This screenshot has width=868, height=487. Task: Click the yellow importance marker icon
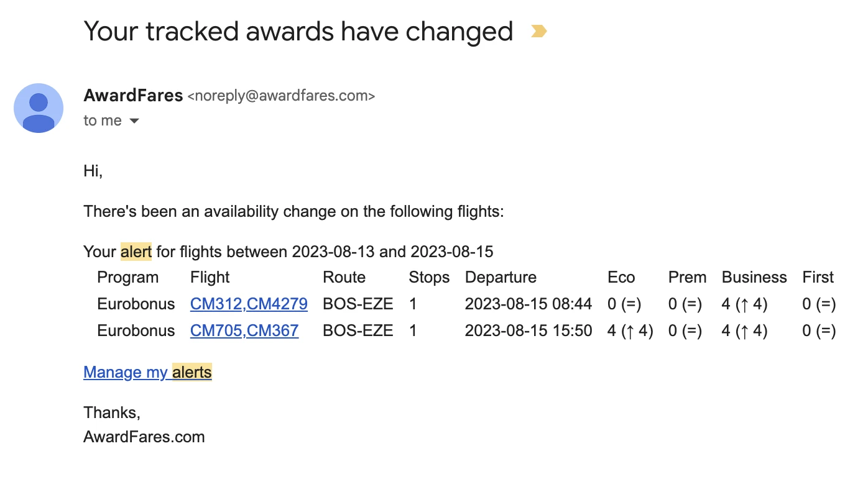pos(538,31)
